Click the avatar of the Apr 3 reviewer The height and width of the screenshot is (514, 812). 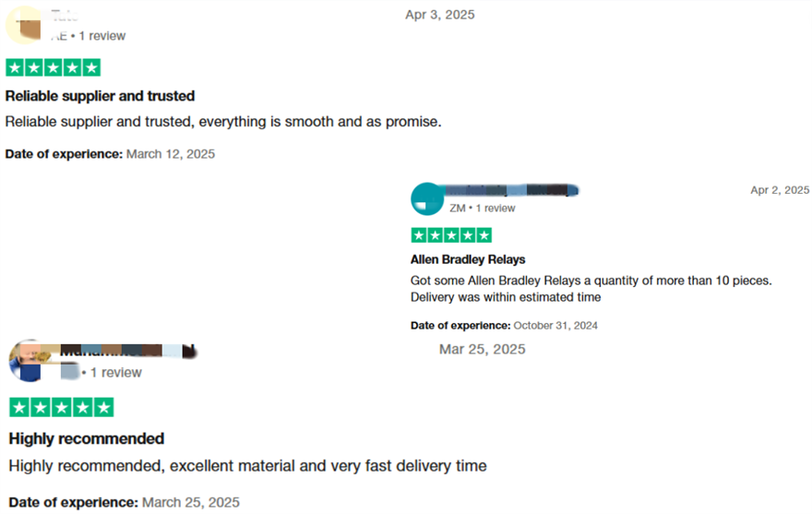[25, 25]
